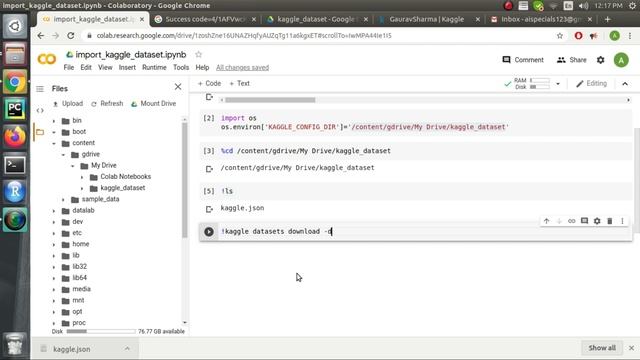The width and height of the screenshot is (640, 360).
Task: Open the account avatar in Colab header
Action: 621,60
